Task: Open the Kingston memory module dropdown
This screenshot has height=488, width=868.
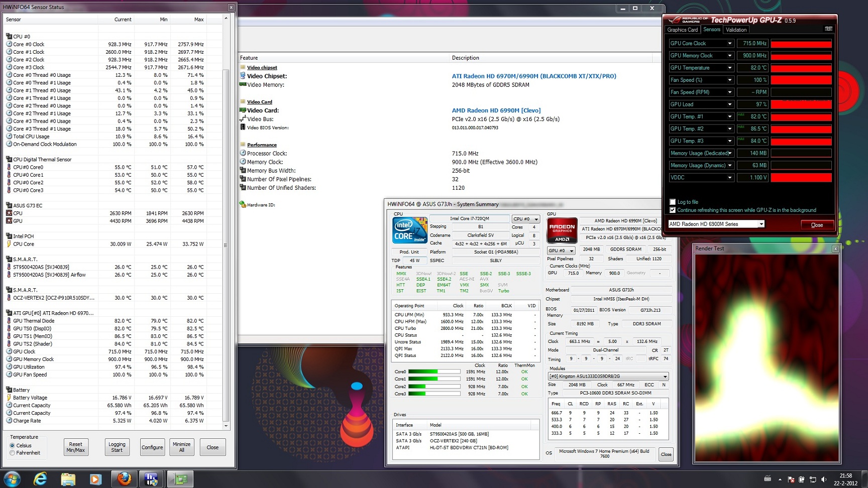Action: pyautogui.click(x=608, y=376)
